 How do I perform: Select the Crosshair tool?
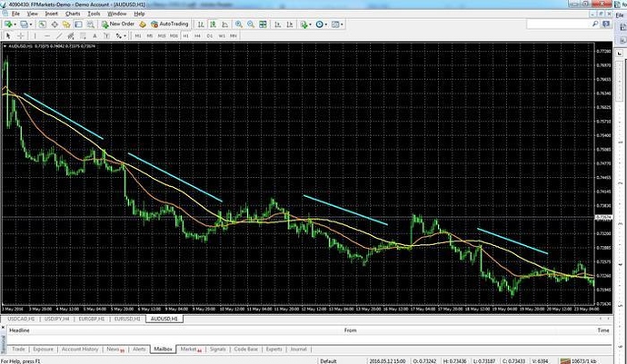click(20, 36)
